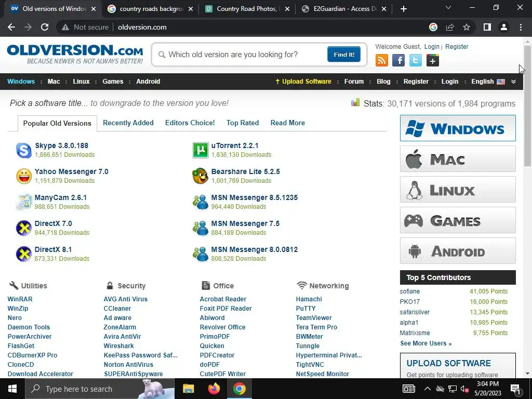Click the Games platform banner button

[x=458, y=220]
